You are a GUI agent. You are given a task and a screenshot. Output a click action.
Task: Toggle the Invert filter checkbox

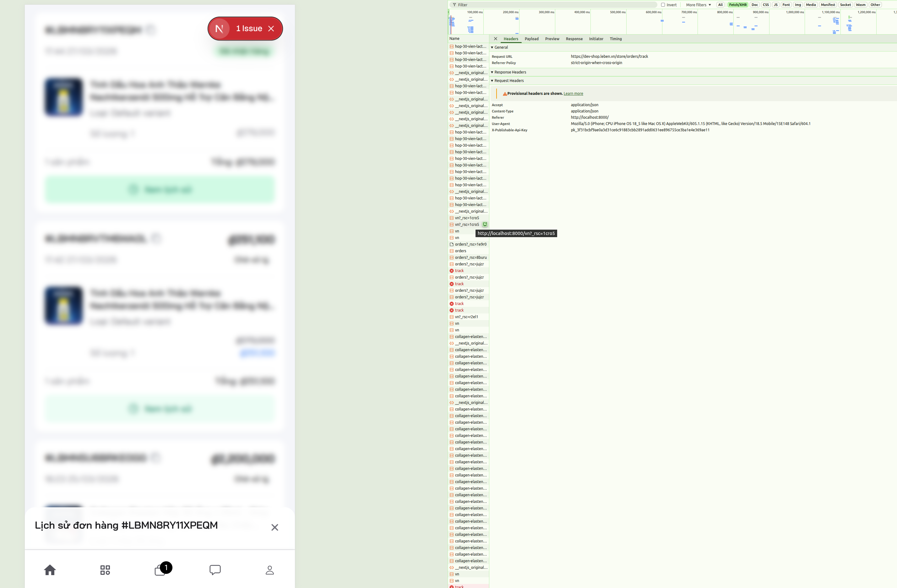(x=663, y=5)
